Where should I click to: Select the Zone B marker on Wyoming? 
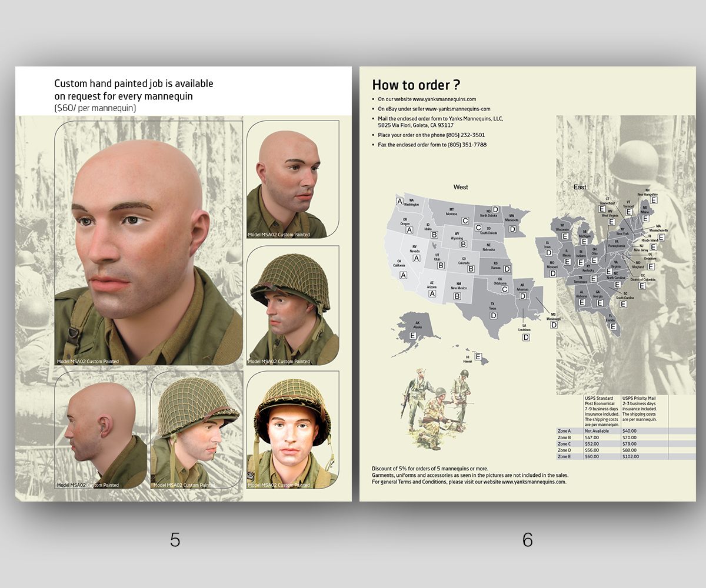coord(463,244)
